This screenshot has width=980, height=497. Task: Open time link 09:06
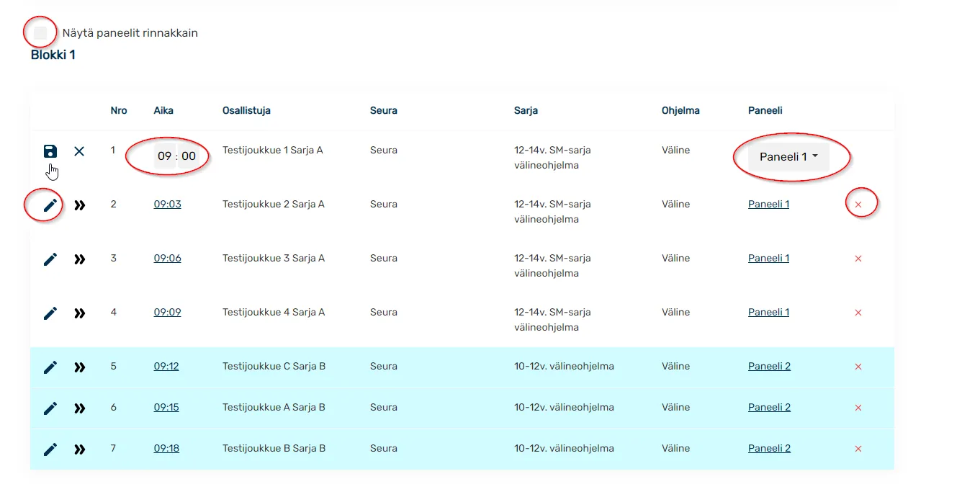click(168, 259)
